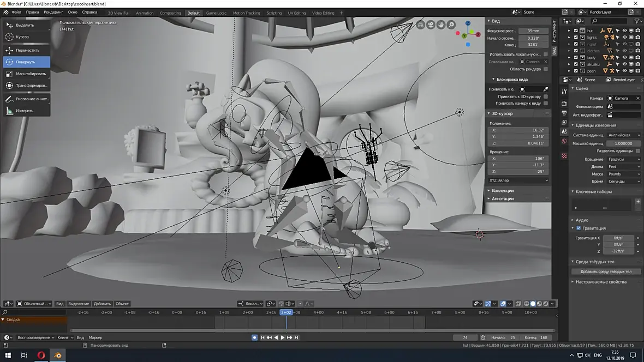The width and height of the screenshot is (644, 362).
Task: Click Добавить среду твёрдых тел button
Action: coord(606,271)
